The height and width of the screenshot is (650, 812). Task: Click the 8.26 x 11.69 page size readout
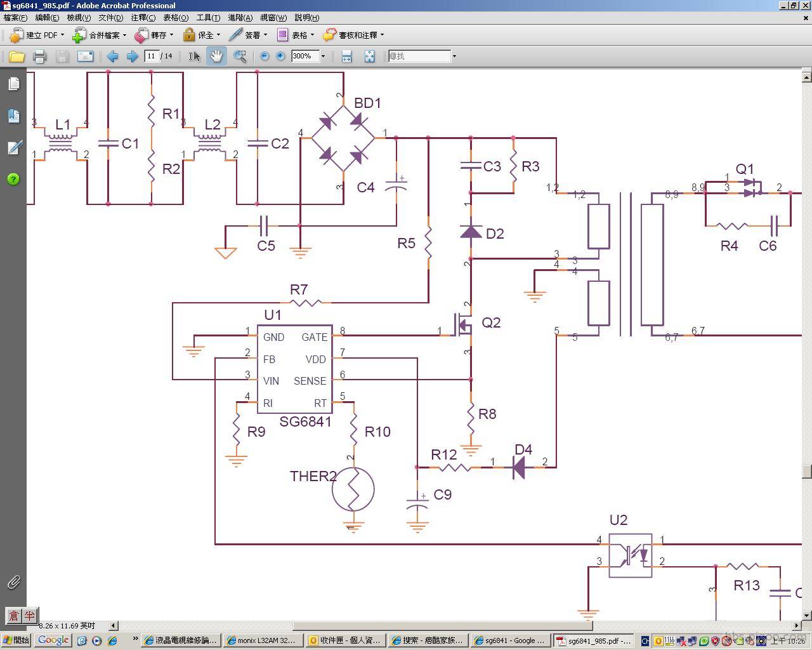(x=67, y=626)
